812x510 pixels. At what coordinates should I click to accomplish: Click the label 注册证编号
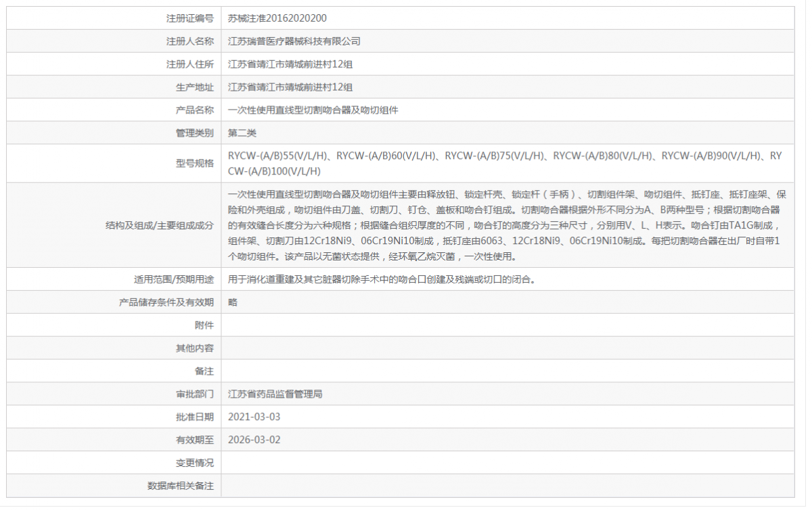(190, 18)
